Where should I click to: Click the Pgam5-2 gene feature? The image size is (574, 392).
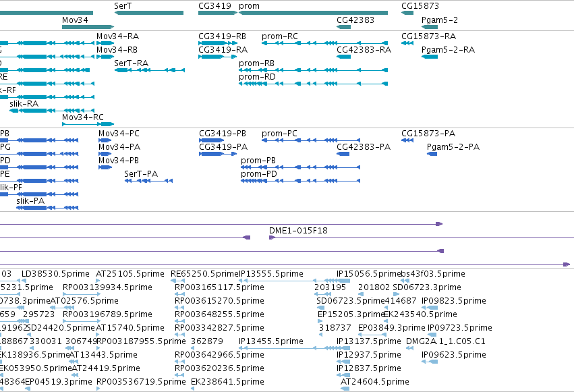pyautogui.click(x=430, y=27)
